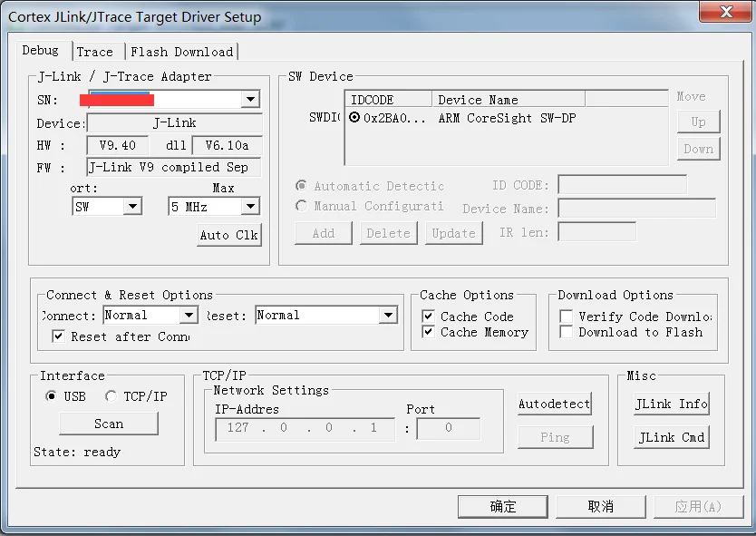This screenshot has width=756, height=536.
Task: Click the Auto Clk button
Action: [x=229, y=235]
